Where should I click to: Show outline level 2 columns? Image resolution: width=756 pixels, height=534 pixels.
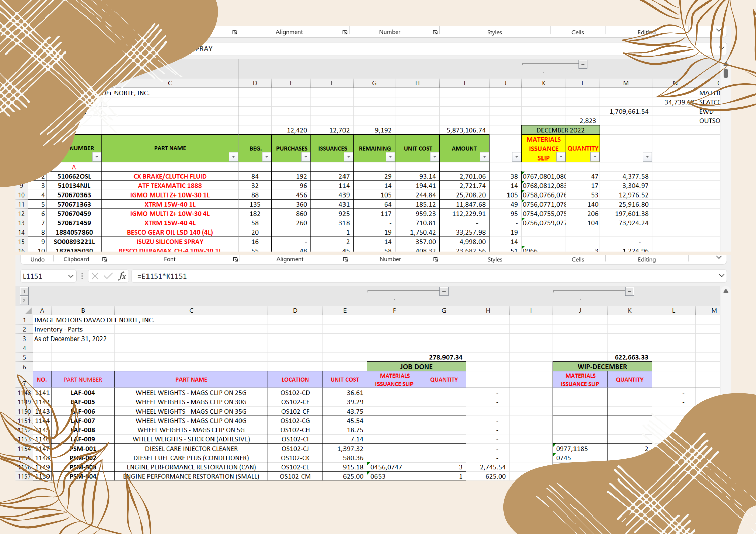click(x=24, y=301)
